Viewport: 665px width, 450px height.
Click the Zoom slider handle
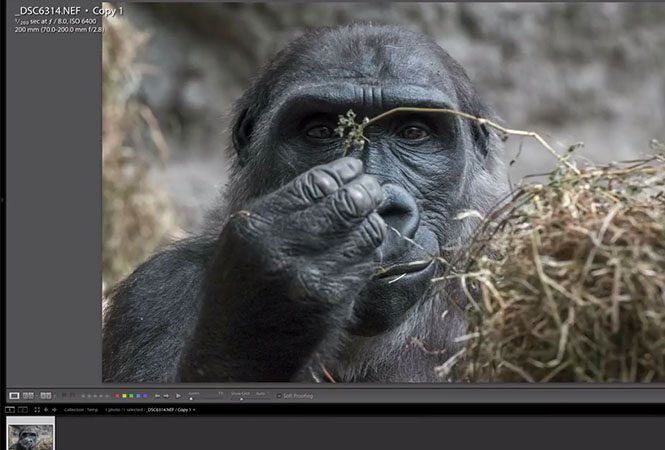click(191, 399)
